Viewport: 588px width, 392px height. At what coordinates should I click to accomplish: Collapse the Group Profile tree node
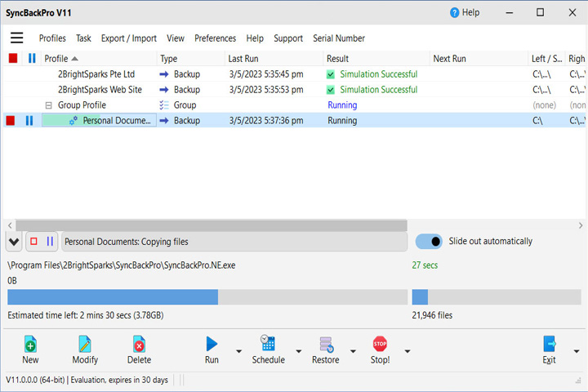coord(48,105)
